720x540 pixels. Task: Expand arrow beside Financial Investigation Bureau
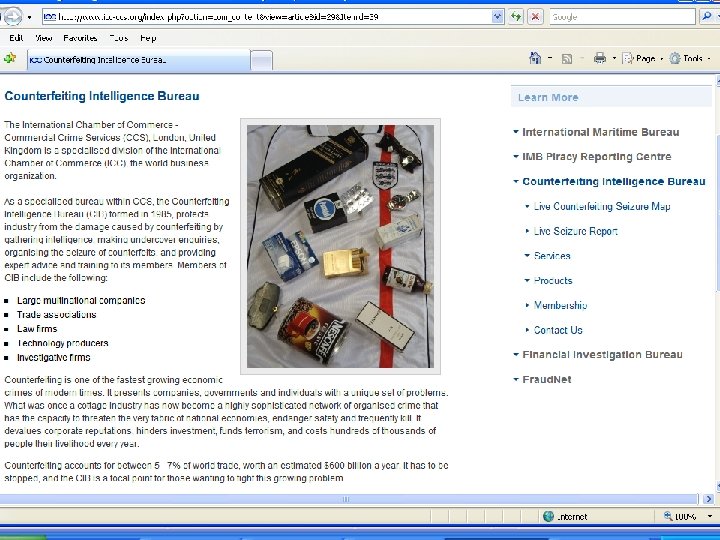516,354
